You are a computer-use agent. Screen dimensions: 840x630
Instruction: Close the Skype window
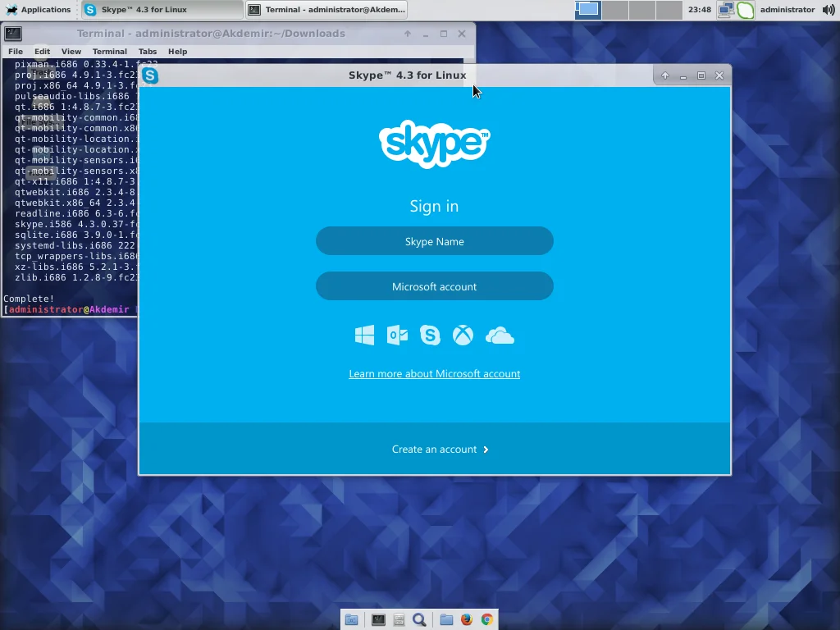point(719,75)
